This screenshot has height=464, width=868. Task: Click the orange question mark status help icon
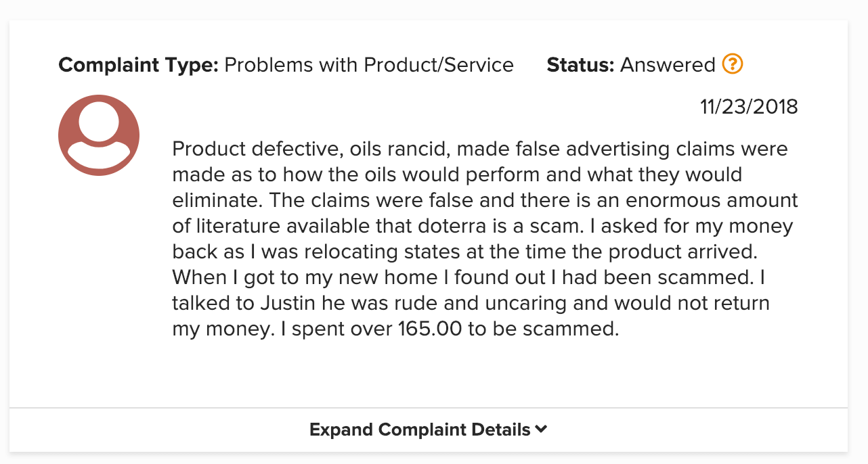(x=733, y=64)
